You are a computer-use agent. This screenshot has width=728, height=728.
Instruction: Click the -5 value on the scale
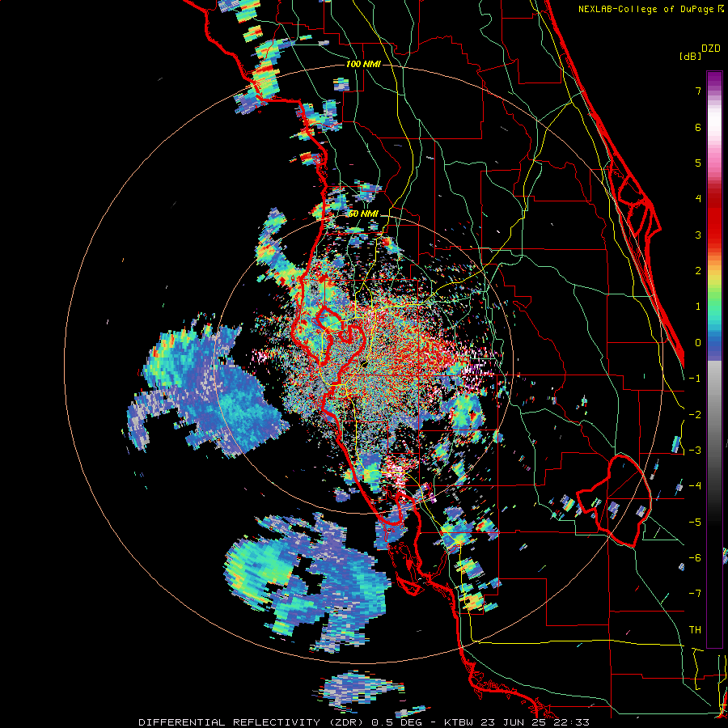(x=695, y=523)
